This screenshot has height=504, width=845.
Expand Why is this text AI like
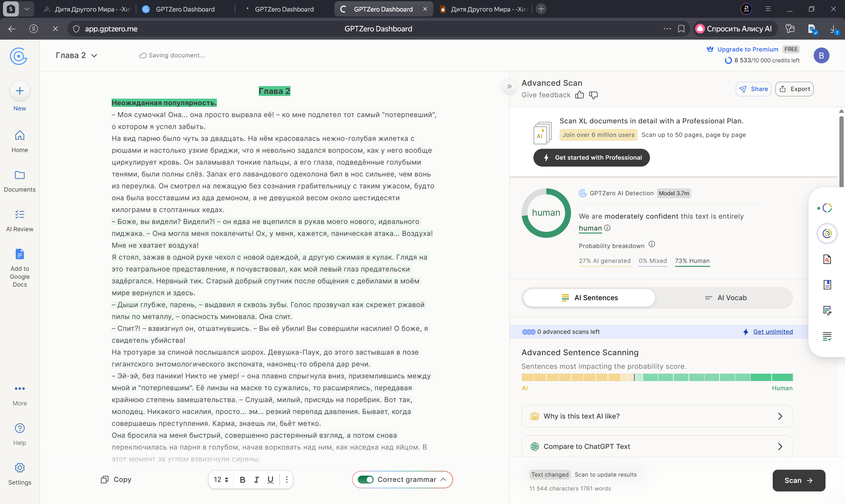(657, 416)
